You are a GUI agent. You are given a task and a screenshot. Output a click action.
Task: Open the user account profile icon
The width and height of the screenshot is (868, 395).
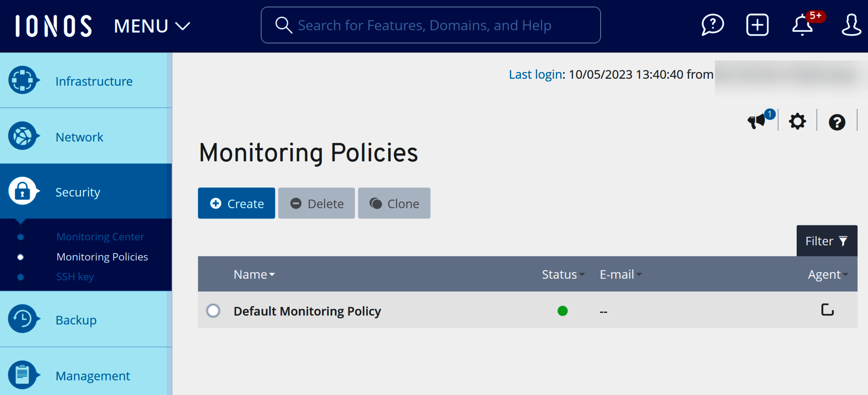(x=851, y=25)
